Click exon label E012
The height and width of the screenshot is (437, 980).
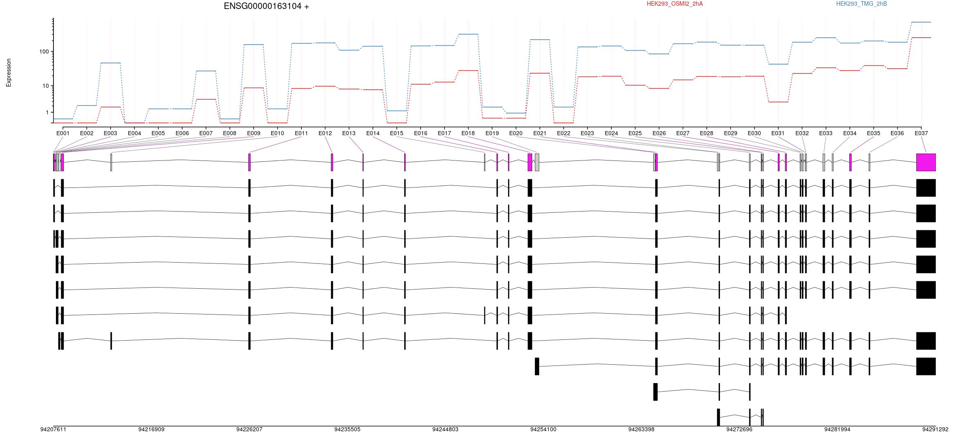point(325,133)
